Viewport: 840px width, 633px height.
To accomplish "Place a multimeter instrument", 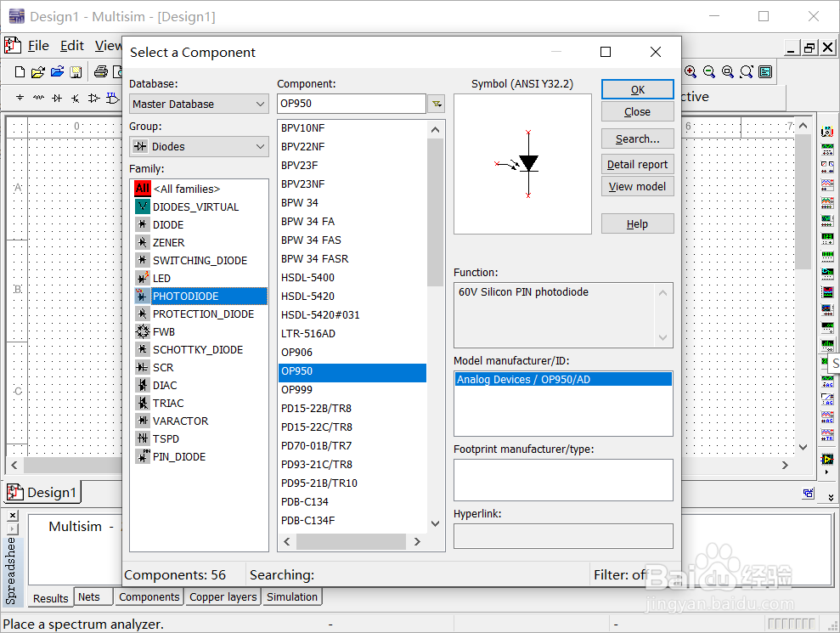I will point(827,132).
